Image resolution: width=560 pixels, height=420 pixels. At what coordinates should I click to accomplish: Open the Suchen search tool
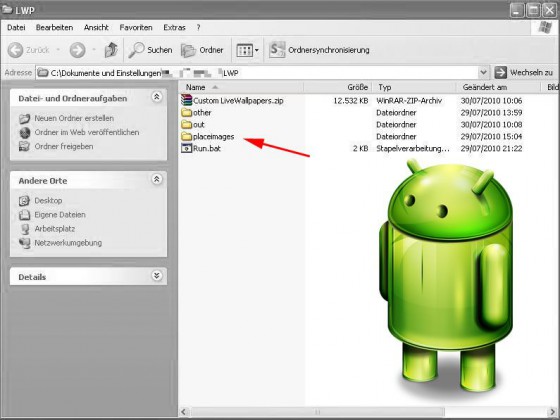point(150,50)
